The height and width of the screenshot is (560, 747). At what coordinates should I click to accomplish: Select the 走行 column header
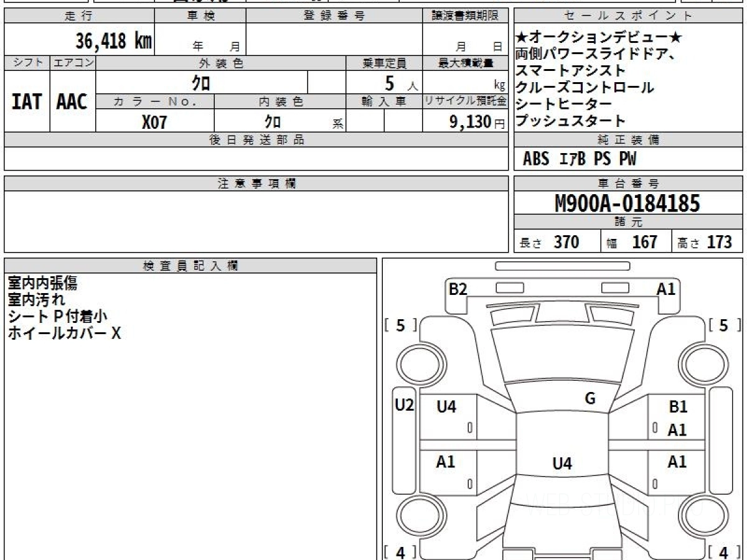(79, 16)
